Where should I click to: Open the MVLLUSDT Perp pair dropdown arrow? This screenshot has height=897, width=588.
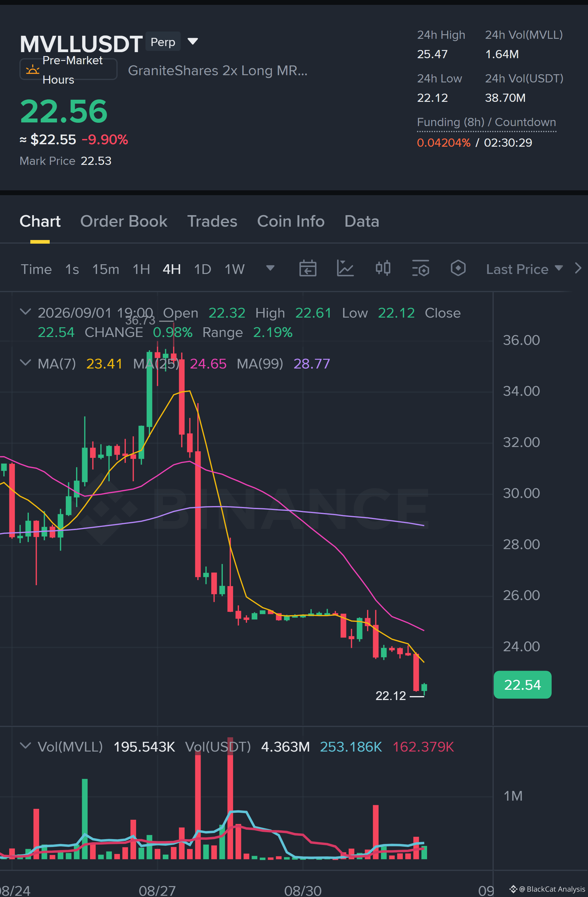click(x=192, y=41)
